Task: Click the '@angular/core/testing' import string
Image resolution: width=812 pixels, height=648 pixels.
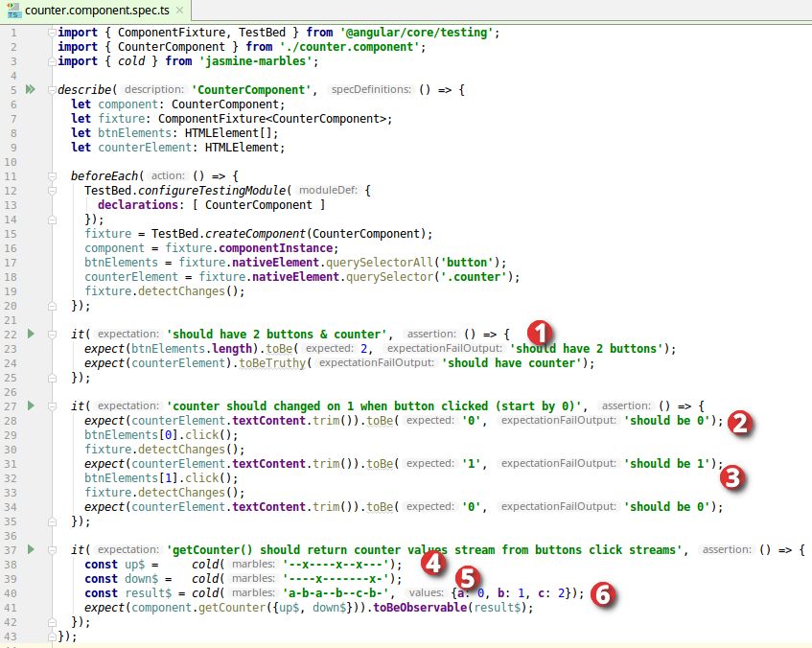Action: (x=417, y=33)
